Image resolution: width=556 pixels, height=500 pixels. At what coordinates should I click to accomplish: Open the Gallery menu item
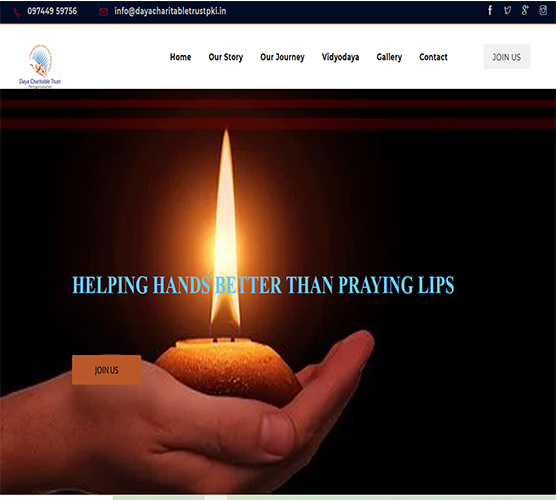(389, 57)
